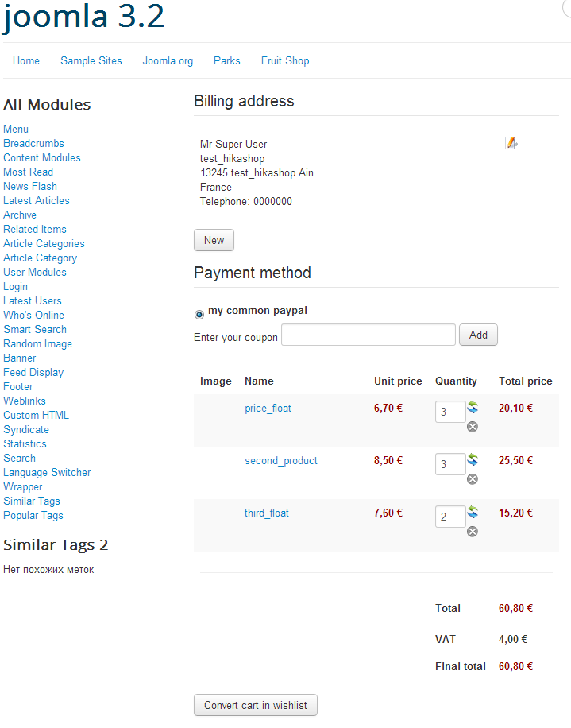Visit the Smart Search module page

(x=35, y=329)
